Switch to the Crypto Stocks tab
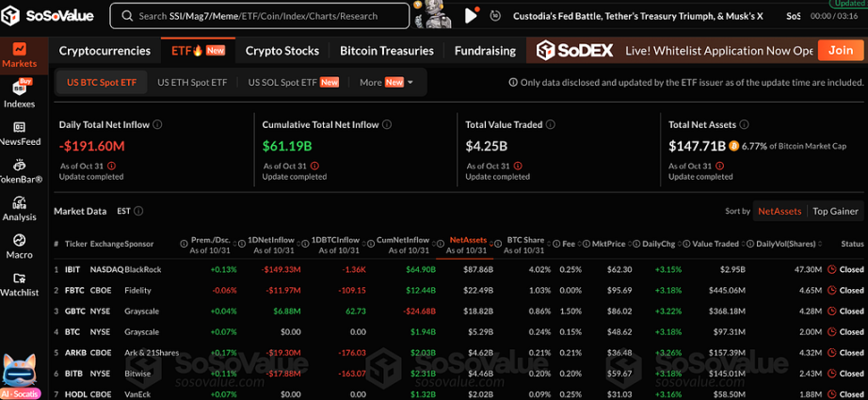This screenshot has height=400, width=868. coord(281,51)
